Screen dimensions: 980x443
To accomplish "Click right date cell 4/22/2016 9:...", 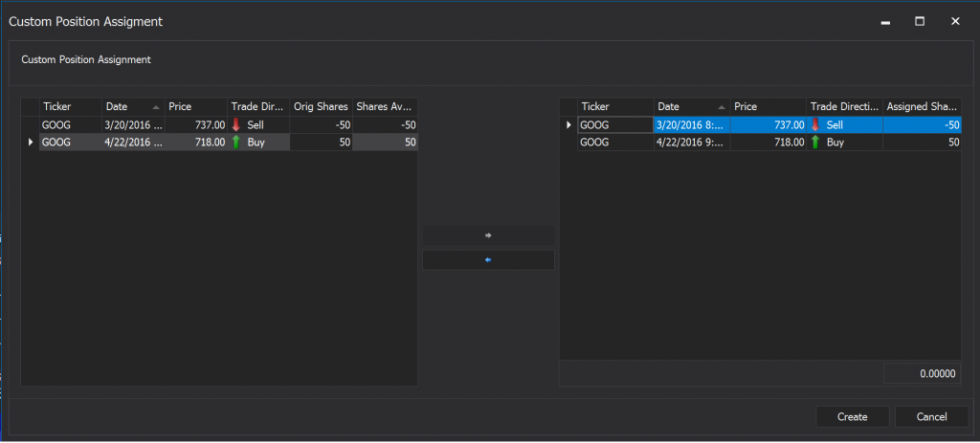I will [693, 143].
